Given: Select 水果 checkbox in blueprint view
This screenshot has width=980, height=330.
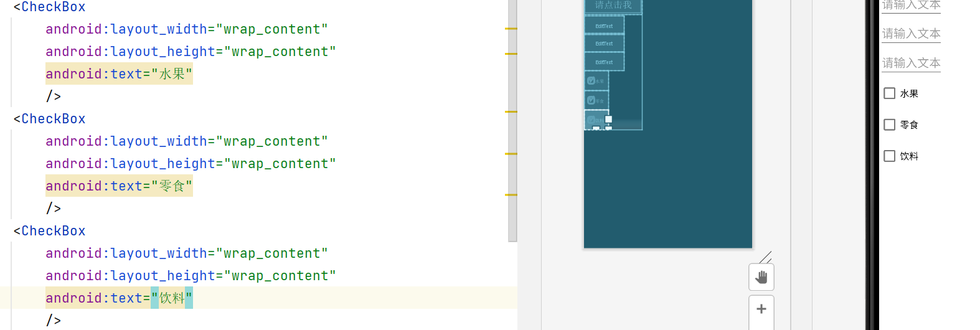Looking at the screenshot, I should click(596, 80).
